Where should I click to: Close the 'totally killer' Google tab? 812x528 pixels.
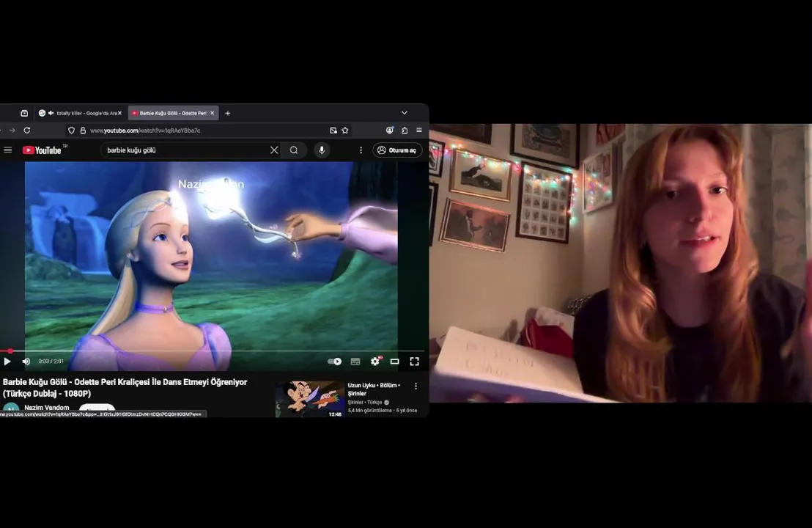click(x=119, y=113)
